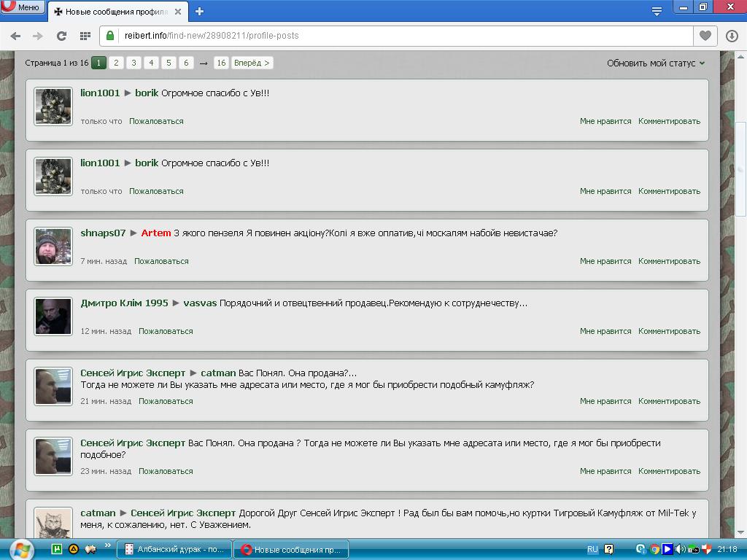Go back with the browser back arrow
747x560 pixels.
click(15, 36)
